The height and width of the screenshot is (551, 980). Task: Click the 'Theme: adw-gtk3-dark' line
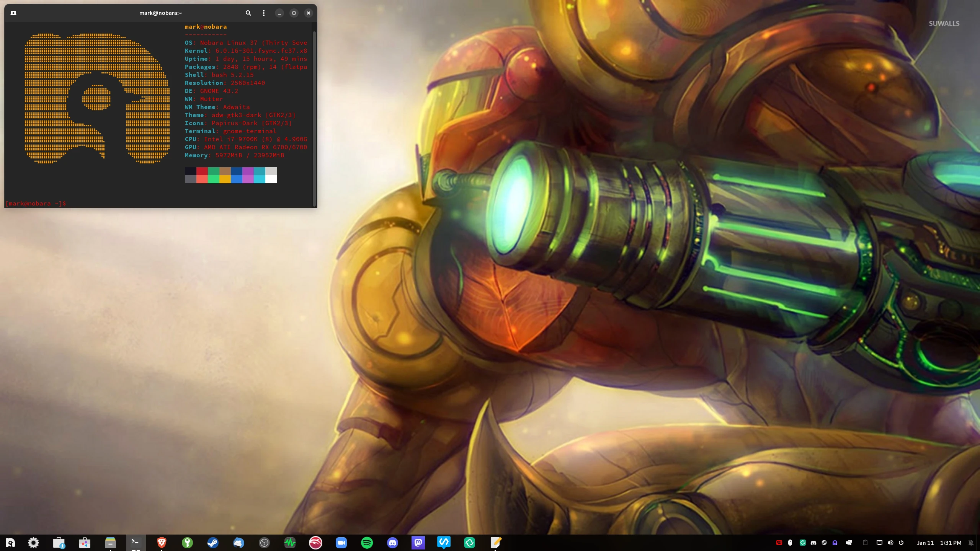240,115
